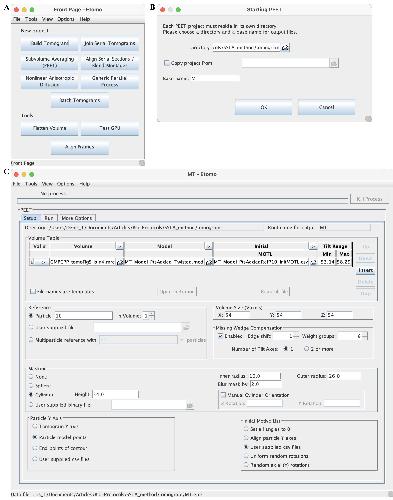This screenshot has height=500, width=393.
Task: Click folder icon in Volume column header
Action: 120,246
